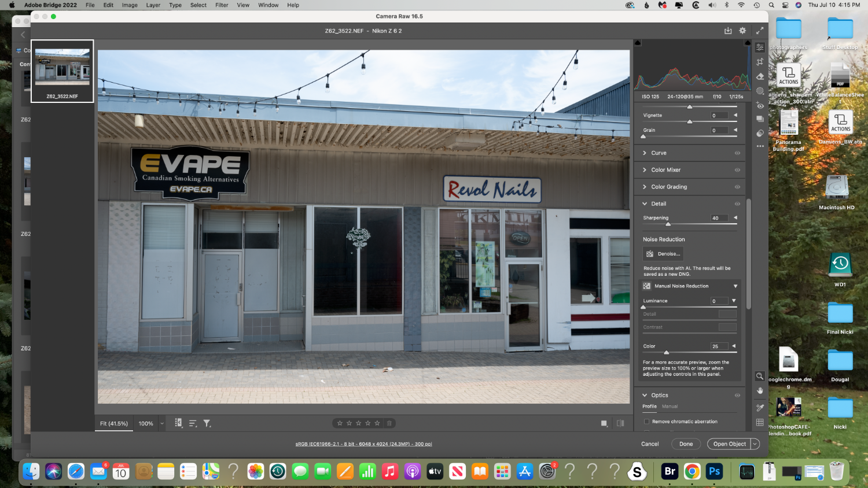The image size is (868, 488).
Task: Toggle Optics panel visibility eye
Action: (737, 395)
